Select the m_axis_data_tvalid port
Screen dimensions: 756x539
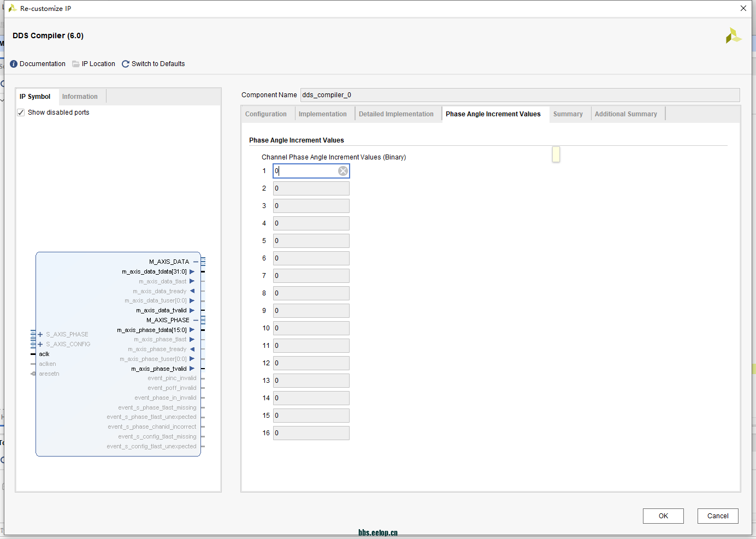point(161,310)
